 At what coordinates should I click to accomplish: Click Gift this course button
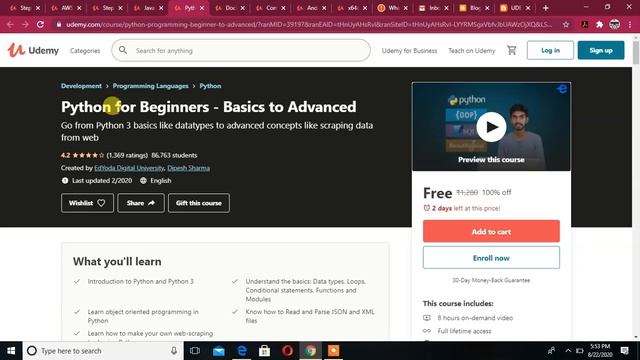pos(199,203)
